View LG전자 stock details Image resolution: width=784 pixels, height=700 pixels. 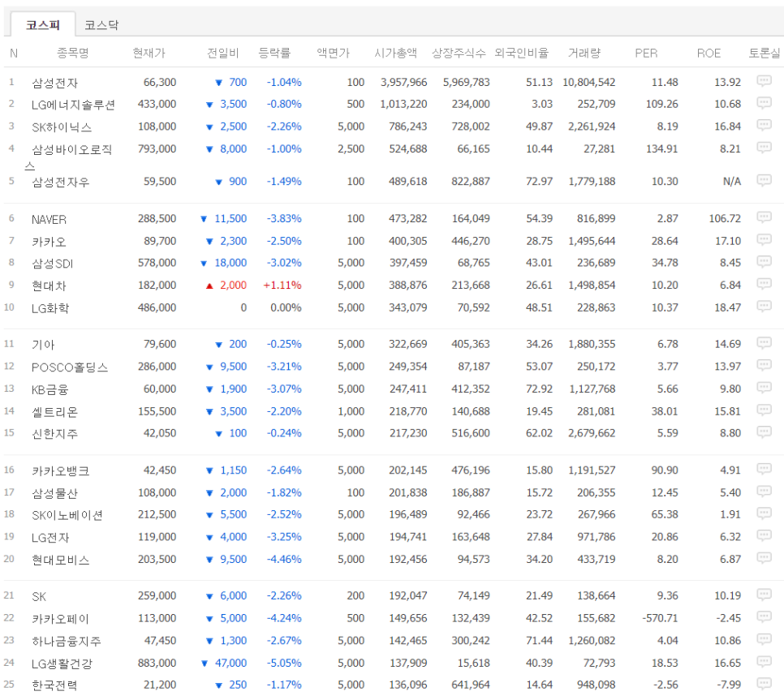click(50, 537)
